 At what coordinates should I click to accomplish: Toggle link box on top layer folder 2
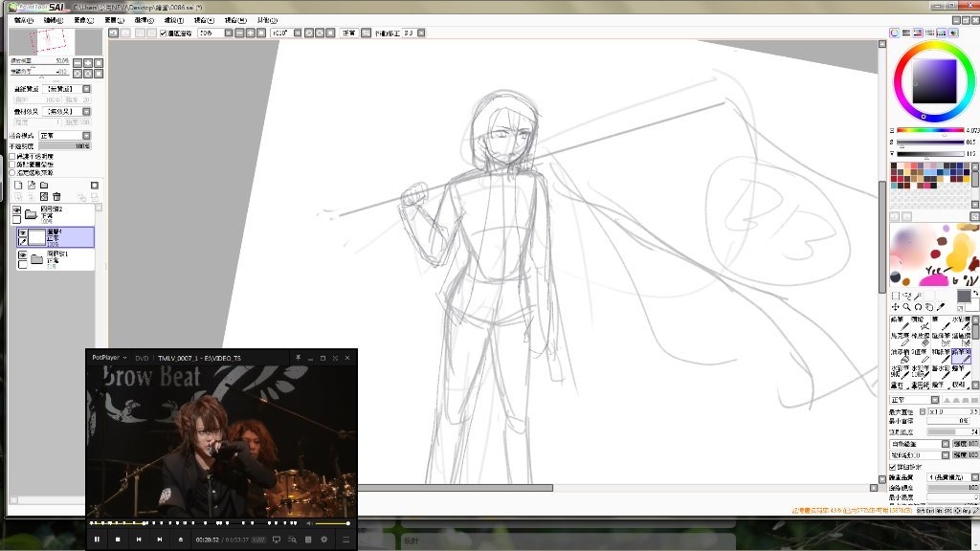(x=17, y=219)
